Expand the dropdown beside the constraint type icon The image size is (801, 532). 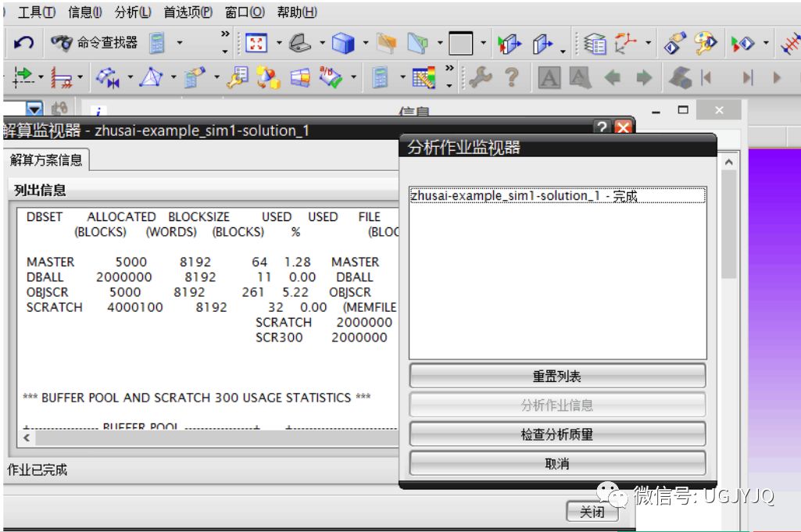(x=80, y=77)
